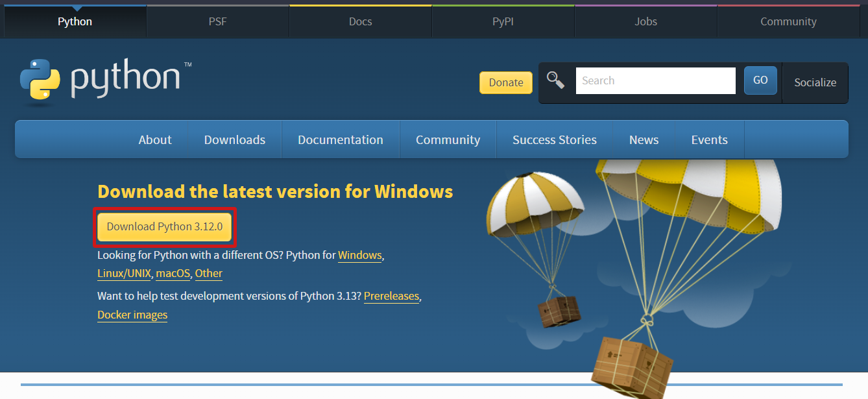Switch to the PSF tab
Viewport: 868px width, 399px height.
coord(217,21)
